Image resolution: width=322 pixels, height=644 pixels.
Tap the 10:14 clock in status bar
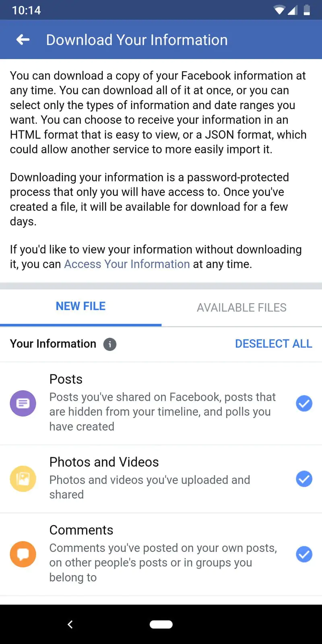[x=27, y=10]
